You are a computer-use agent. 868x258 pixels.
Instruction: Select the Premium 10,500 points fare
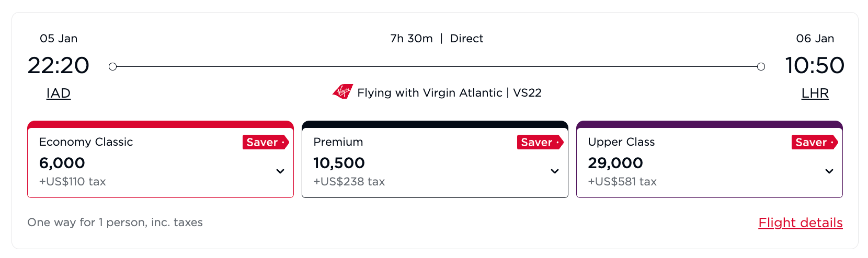coord(339,163)
